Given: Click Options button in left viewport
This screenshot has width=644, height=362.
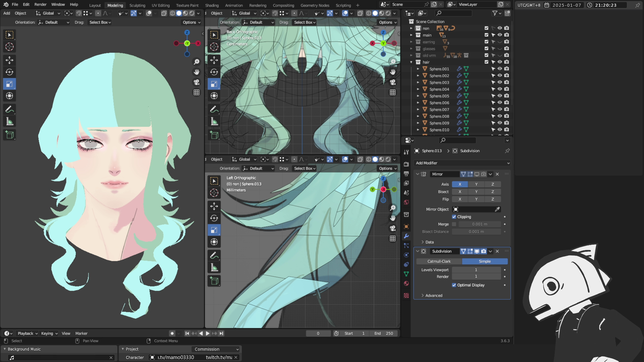Looking at the screenshot, I should pos(192,22).
